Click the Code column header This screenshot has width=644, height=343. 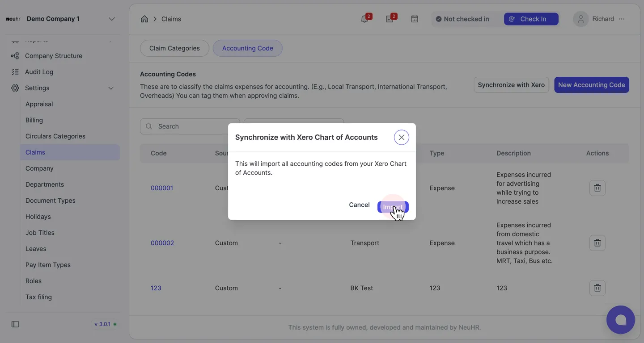click(159, 153)
